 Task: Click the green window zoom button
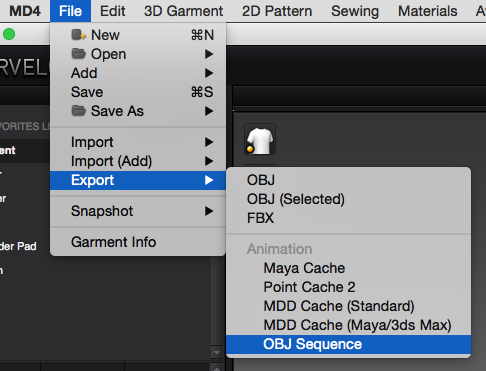pyautogui.click(x=9, y=34)
